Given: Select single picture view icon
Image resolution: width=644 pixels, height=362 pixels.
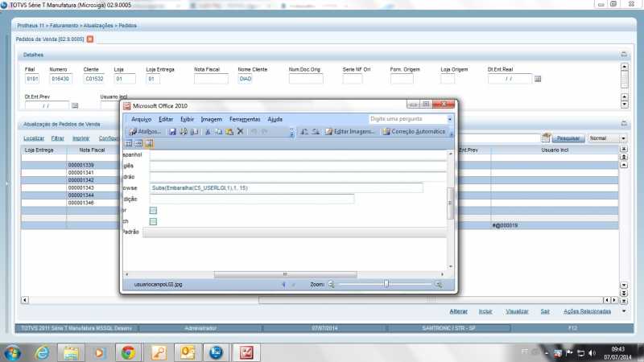Looking at the screenshot, I should tap(149, 143).
